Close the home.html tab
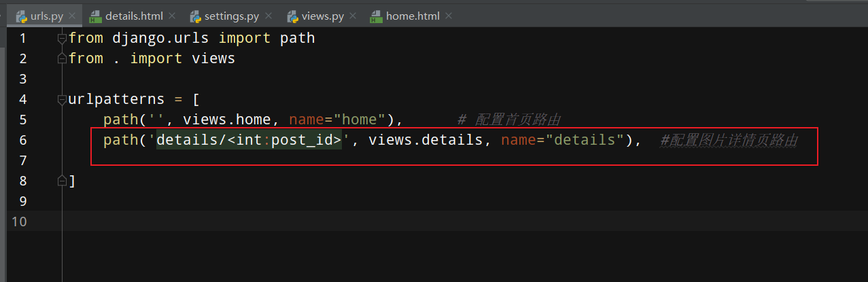The width and height of the screenshot is (868, 282). tap(448, 16)
